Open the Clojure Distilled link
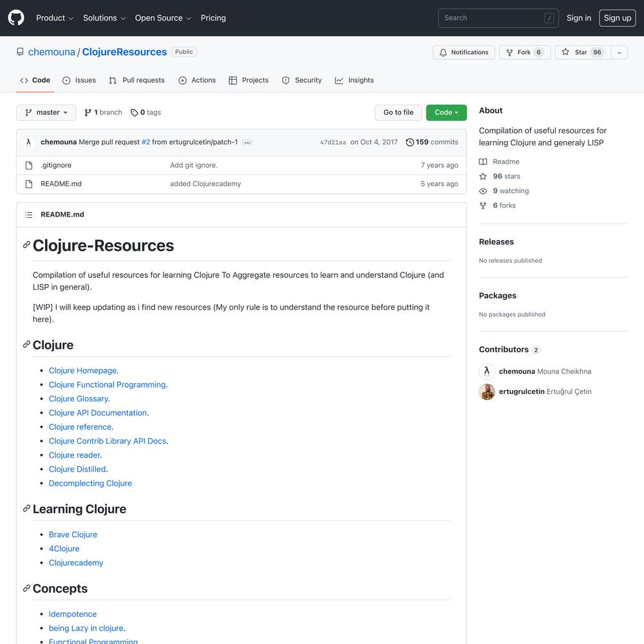 pos(77,469)
